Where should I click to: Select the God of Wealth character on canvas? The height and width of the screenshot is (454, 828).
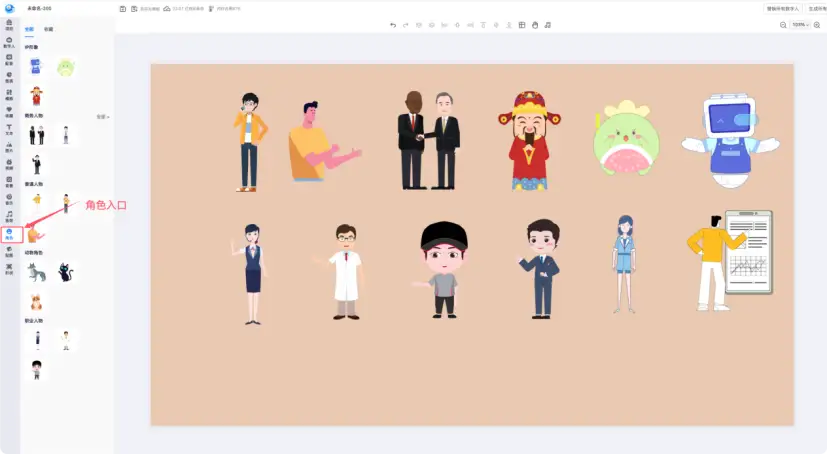pos(530,140)
